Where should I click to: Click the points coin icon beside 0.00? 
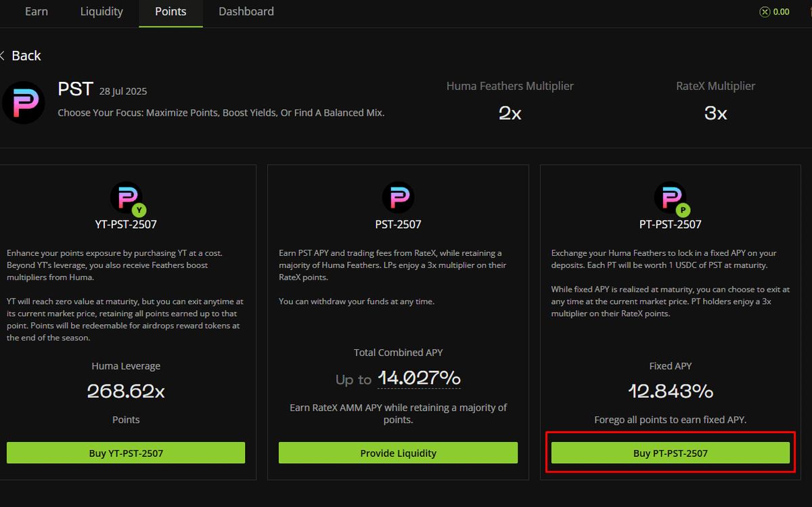pyautogui.click(x=765, y=12)
